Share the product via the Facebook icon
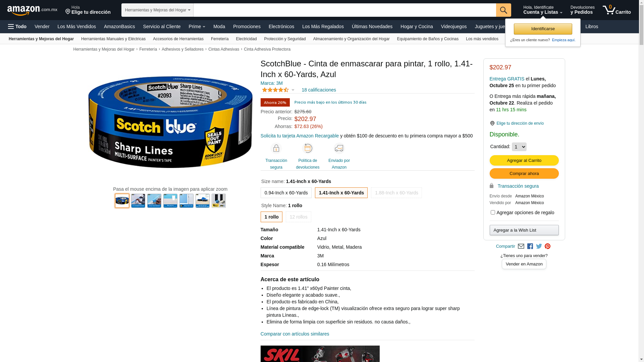Viewport: 644px width, 362px height. [530, 246]
